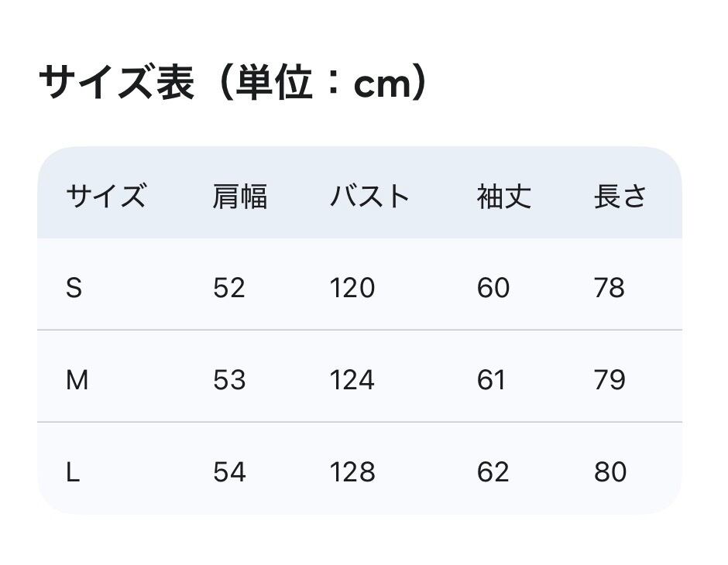Select the S size row label

74,288
